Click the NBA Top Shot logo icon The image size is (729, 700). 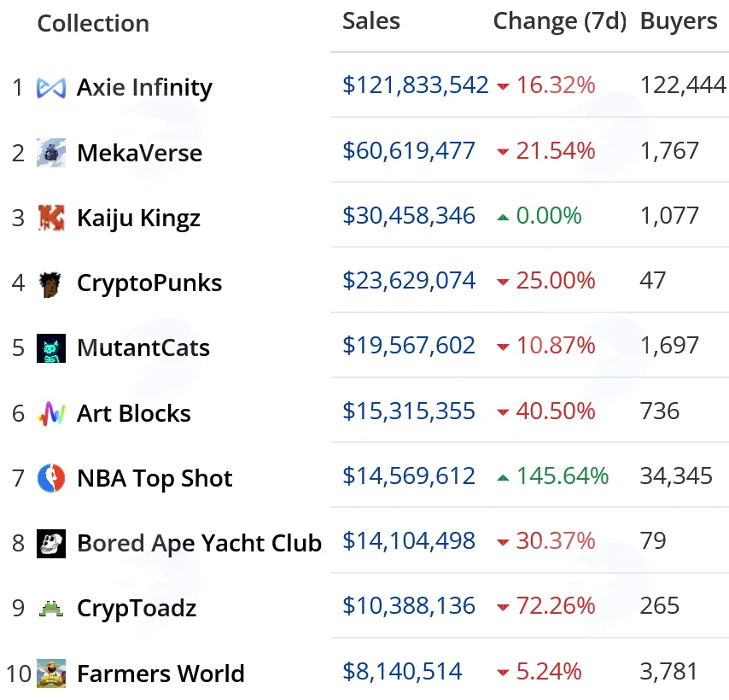50,478
